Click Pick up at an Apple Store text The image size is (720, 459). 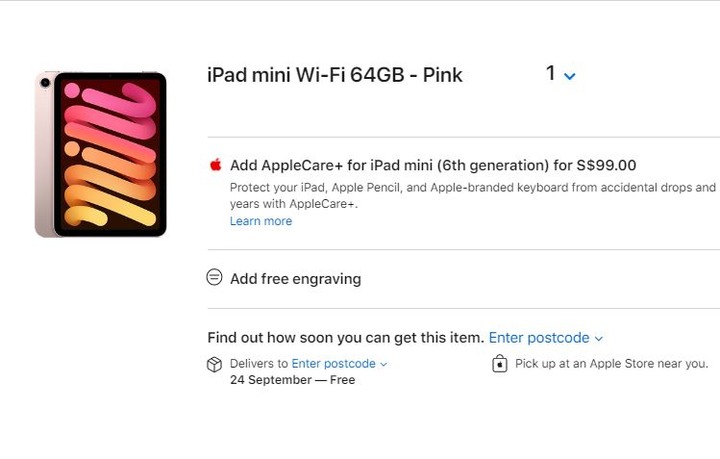[x=611, y=364]
